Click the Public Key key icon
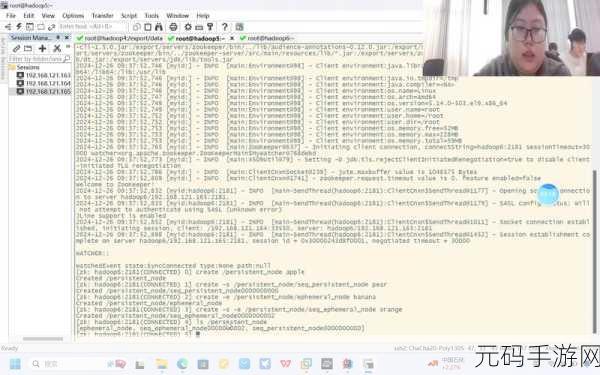Screen dimensions: 600x375 pos(210,27)
